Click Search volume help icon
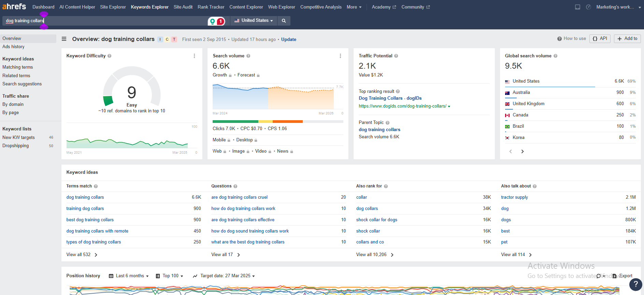 pos(248,56)
